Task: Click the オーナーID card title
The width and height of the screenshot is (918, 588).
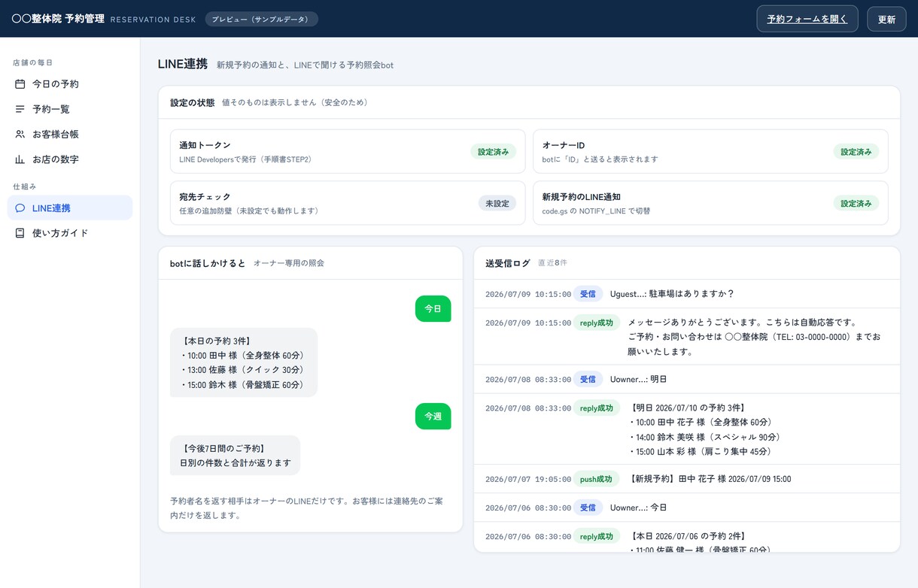Action: click(564, 145)
